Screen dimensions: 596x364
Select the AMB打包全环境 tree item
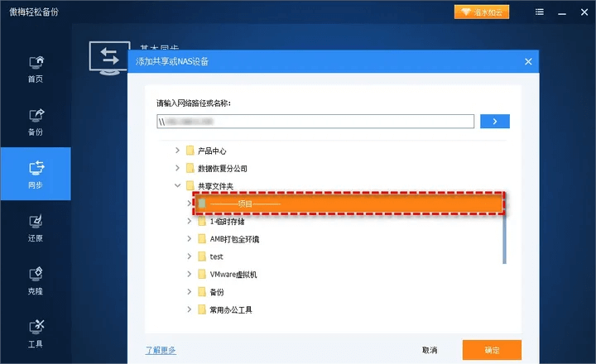click(x=234, y=239)
